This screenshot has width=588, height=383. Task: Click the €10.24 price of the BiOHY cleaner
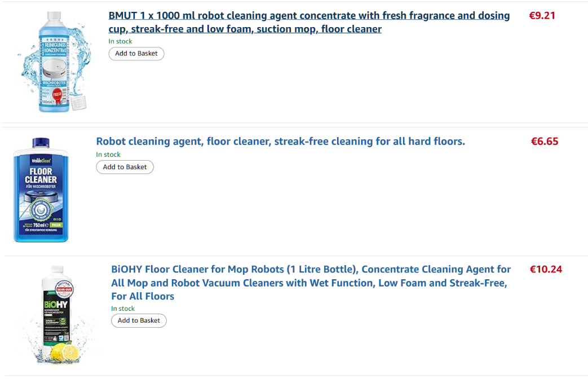(x=546, y=269)
